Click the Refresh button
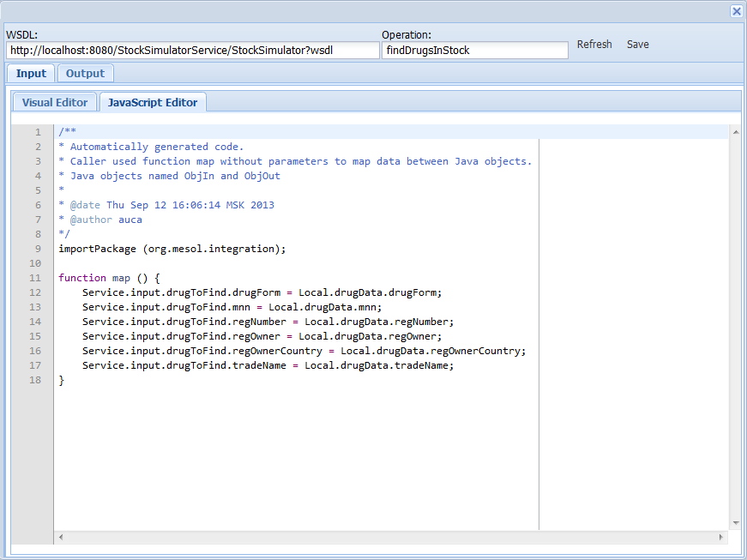The height and width of the screenshot is (560, 747). (594, 44)
